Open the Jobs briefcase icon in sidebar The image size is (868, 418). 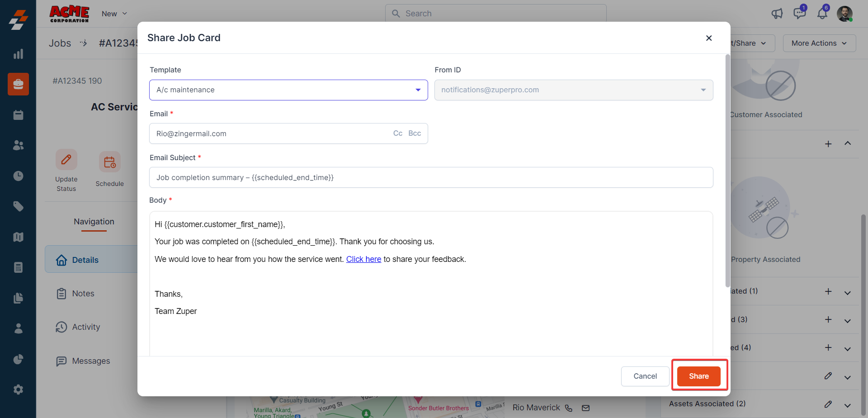18,84
